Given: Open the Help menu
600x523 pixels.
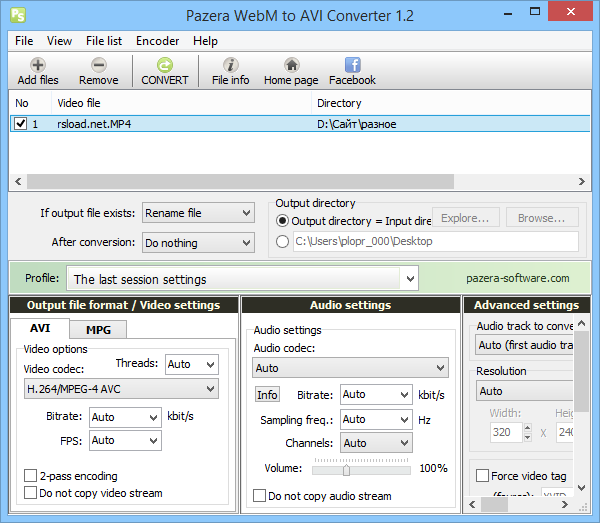Looking at the screenshot, I should click(205, 41).
